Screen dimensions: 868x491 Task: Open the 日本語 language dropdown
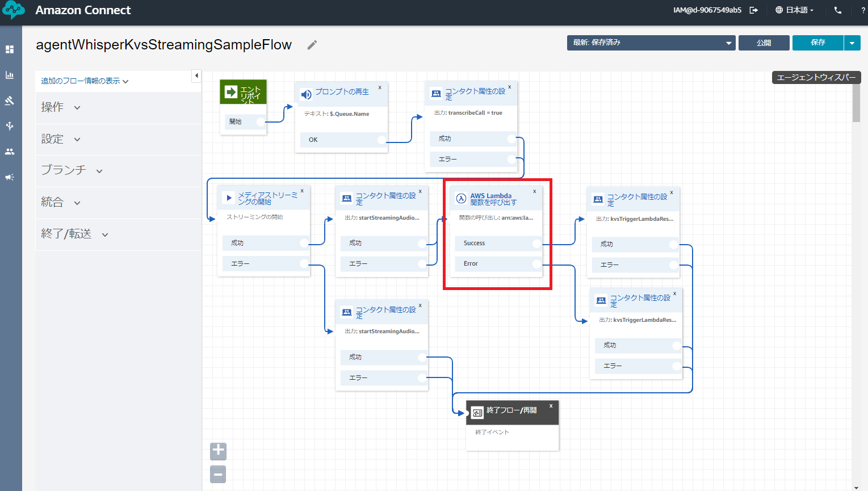coord(795,10)
